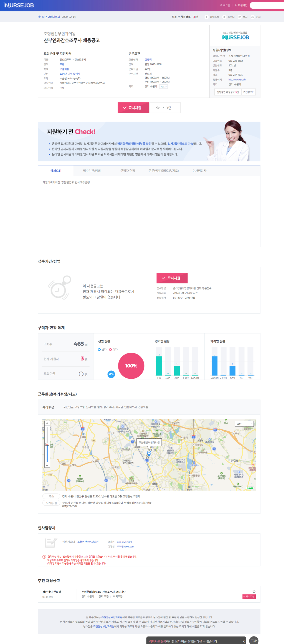Click the 1994년 이후 출생자 age link
Image resolution: width=284 pixels, height=644 pixels.
[70, 74]
